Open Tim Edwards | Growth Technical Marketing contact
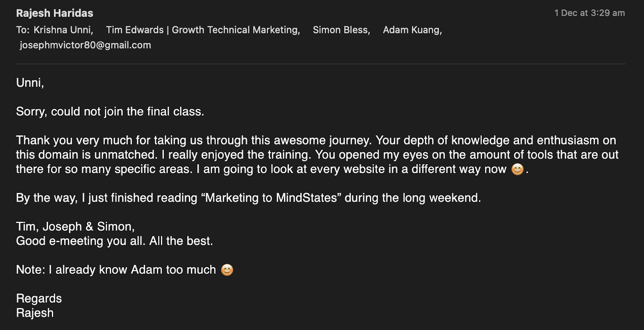The width and height of the screenshot is (644, 330). [203, 30]
